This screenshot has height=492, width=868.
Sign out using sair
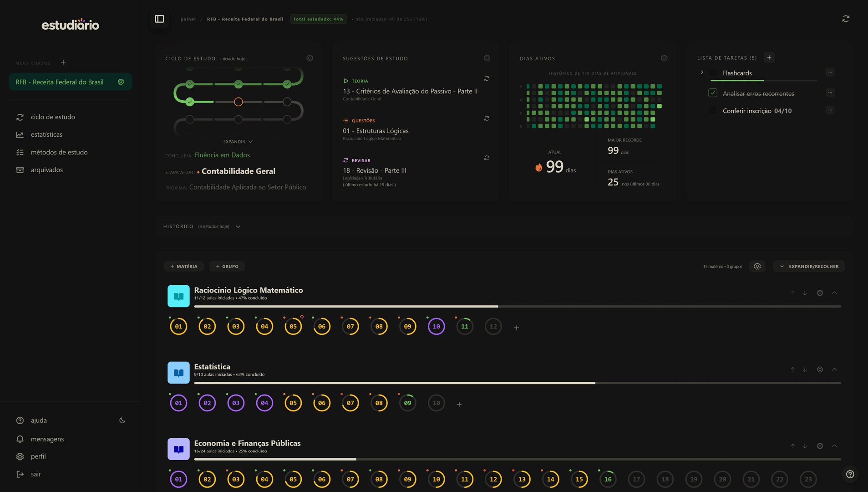click(36, 474)
